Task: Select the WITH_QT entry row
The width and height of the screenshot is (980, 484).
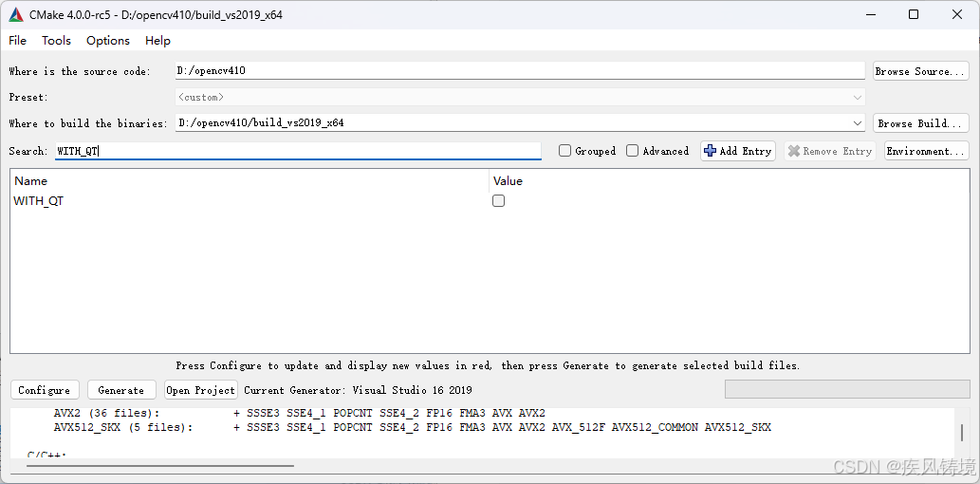Action: coord(490,201)
